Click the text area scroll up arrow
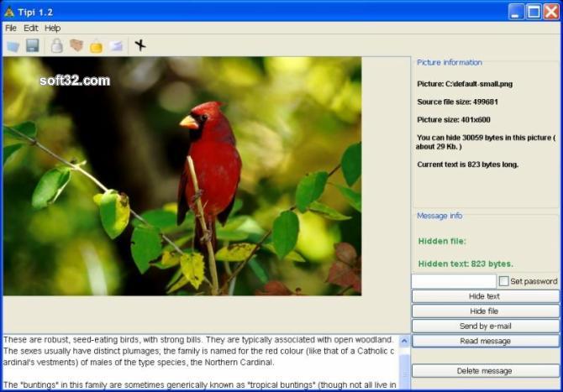Screen dimensions: 563x392 click(404, 341)
